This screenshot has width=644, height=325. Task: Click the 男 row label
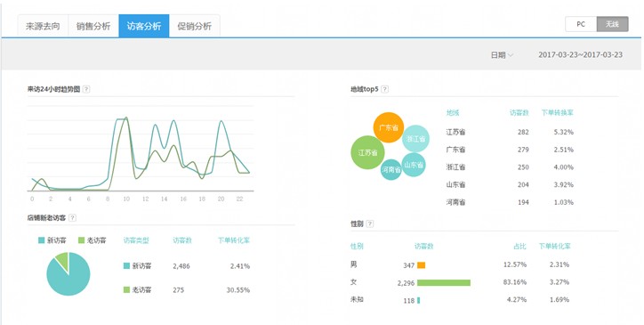[x=354, y=264]
